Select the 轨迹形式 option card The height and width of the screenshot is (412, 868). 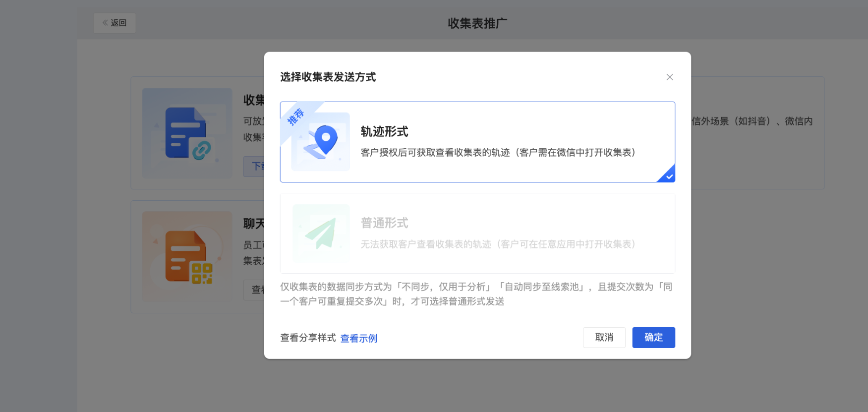tap(477, 142)
